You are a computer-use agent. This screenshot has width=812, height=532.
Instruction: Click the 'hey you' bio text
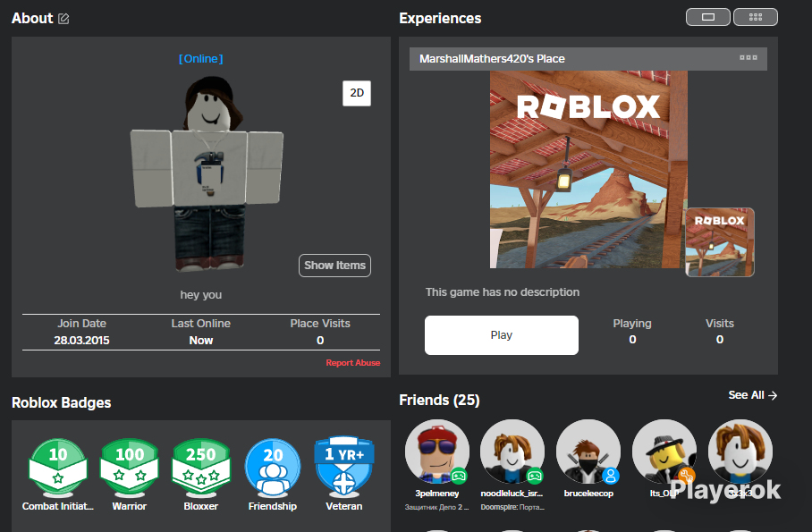point(201,295)
